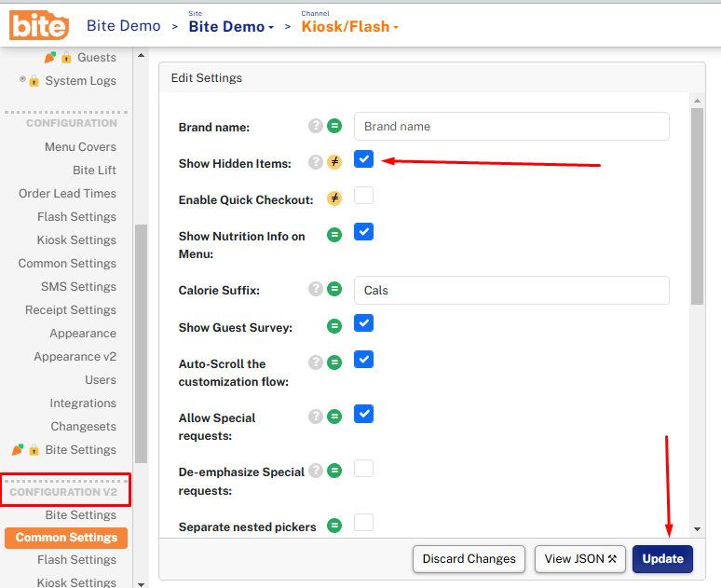Click help icon beside Brand name
This screenshot has height=588, width=721.
tap(316, 127)
